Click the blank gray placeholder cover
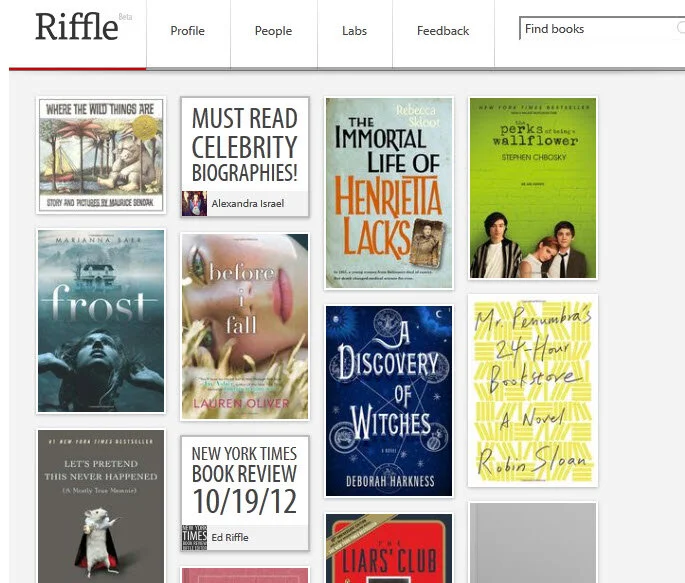This screenshot has width=685, height=583. 533,543
